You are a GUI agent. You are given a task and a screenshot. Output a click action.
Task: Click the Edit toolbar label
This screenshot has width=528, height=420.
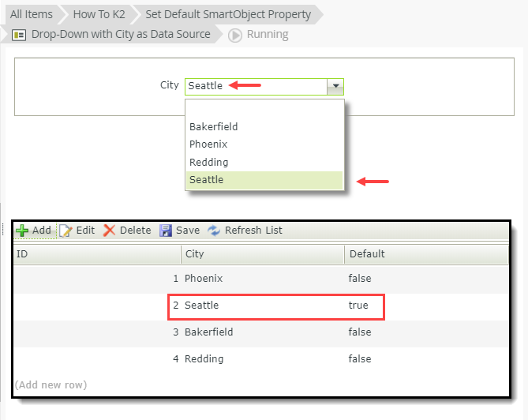tap(85, 231)
